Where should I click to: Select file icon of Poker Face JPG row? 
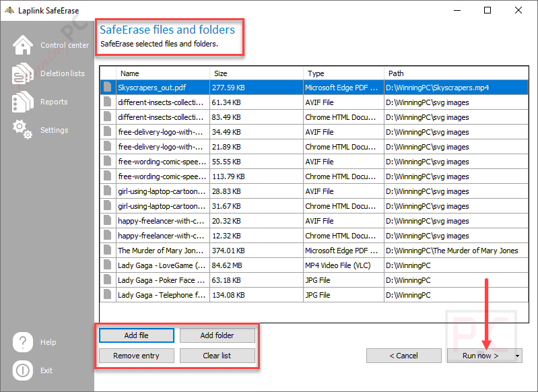tap(108, 280)
